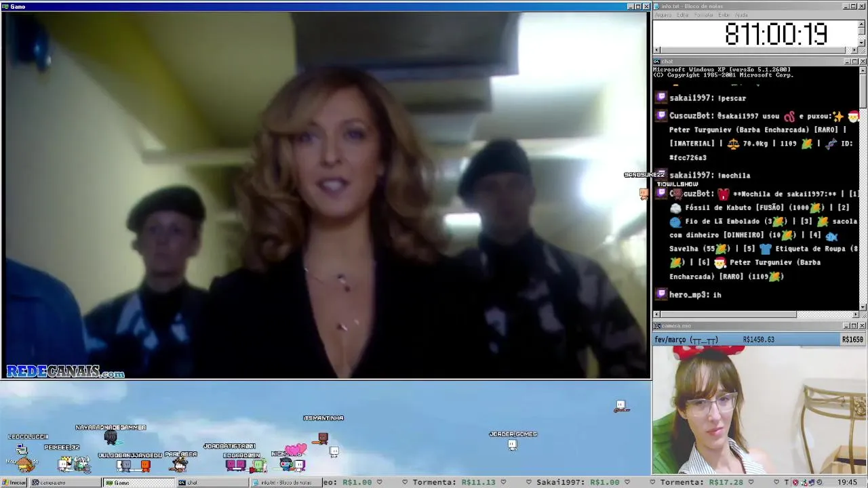Click the pink heart sprite in the game strip
868x488 pixels.
[x=296, y=449]
